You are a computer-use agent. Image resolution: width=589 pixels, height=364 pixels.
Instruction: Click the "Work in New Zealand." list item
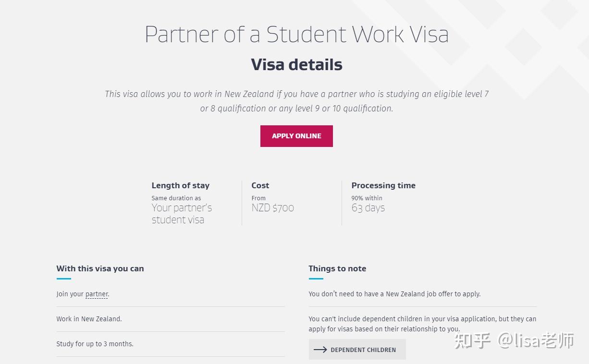[x=89, y=319]
